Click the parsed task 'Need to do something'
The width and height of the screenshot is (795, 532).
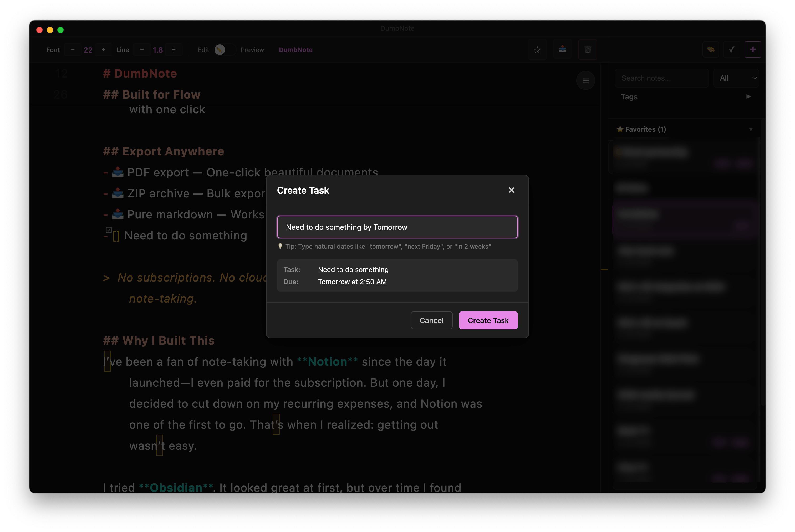[353, 270]
